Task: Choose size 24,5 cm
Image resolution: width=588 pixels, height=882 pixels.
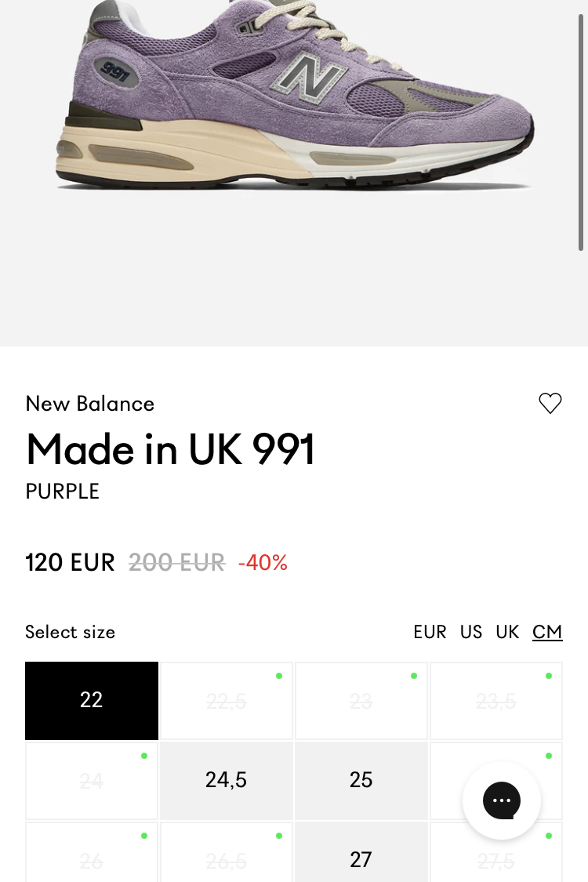Action: tap(226, 780)
